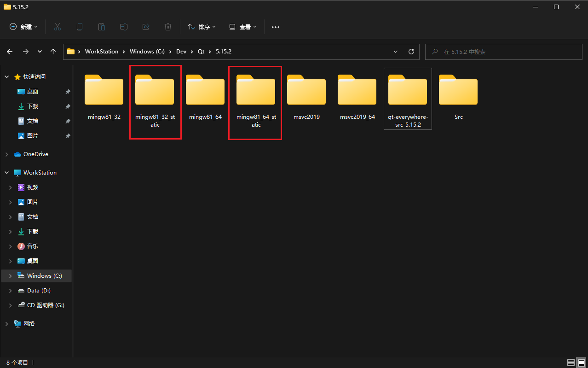The image size is (588, 368).
Task: Select 音乐 under WorkStation
Action: coord(33,246)
